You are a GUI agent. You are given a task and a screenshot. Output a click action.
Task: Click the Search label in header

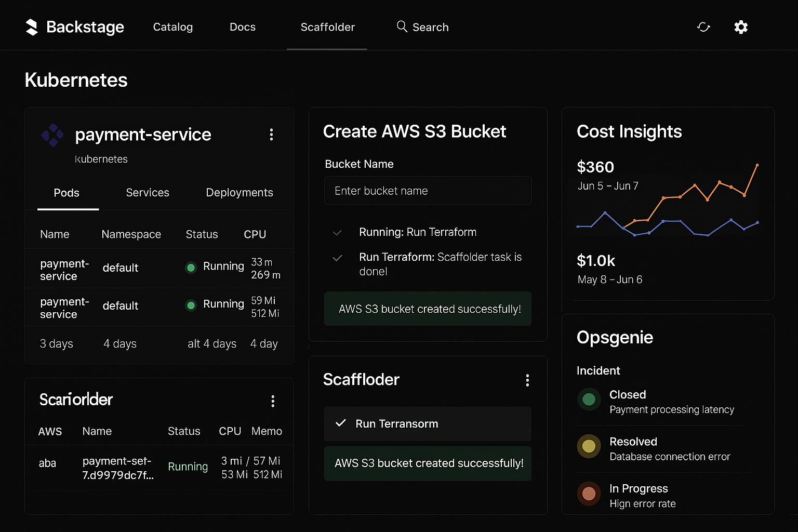[431, 27]
